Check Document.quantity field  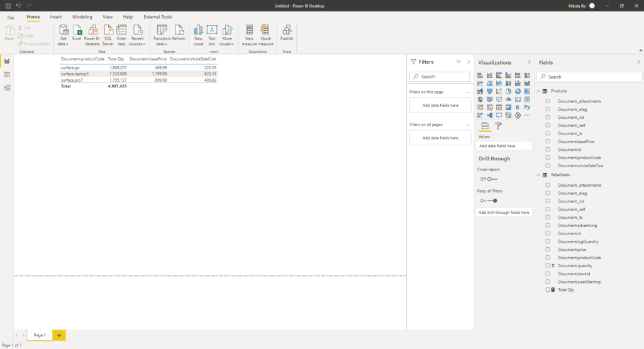(x=548, y=265)
